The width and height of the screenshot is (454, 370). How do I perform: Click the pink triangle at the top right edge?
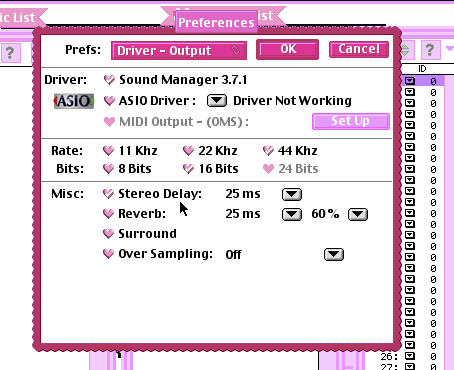point(449,49)
